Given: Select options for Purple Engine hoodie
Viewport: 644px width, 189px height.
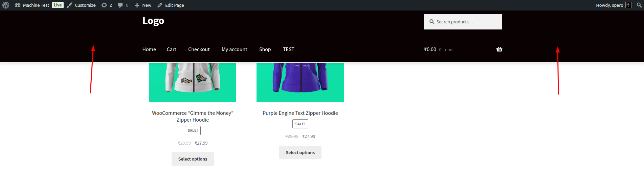Looking at the screenshot, I should tap(300, 152).
